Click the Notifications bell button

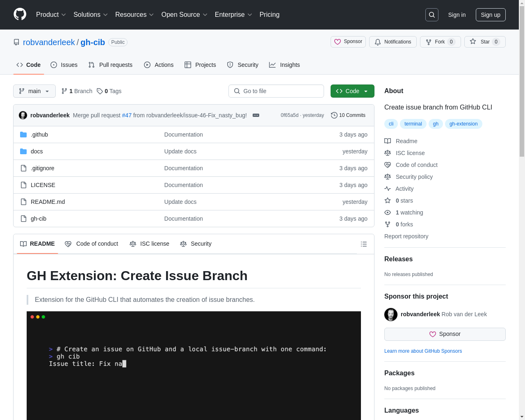(393, 42)
